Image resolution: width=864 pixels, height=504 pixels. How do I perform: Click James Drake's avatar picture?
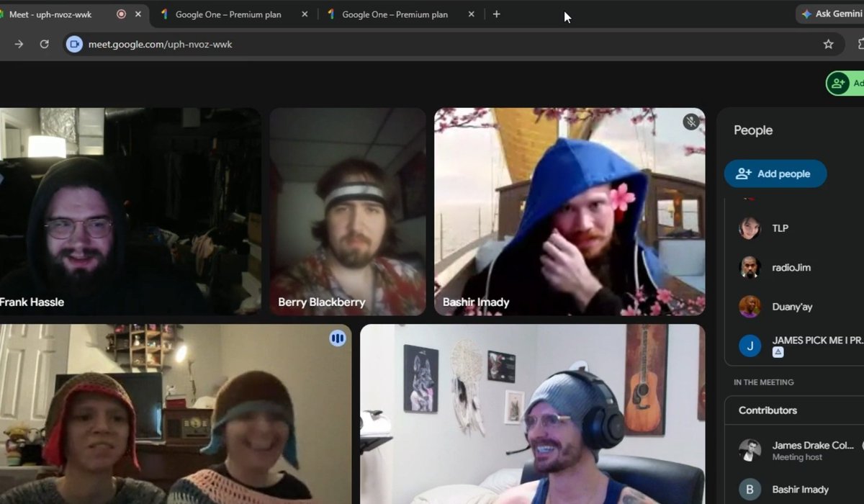(750, 451)
